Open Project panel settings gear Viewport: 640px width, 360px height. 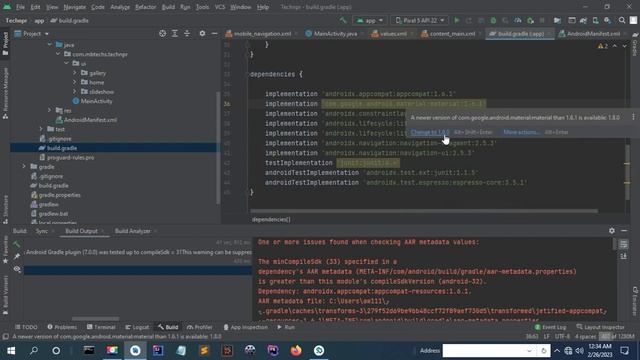[x=202, y=33]
